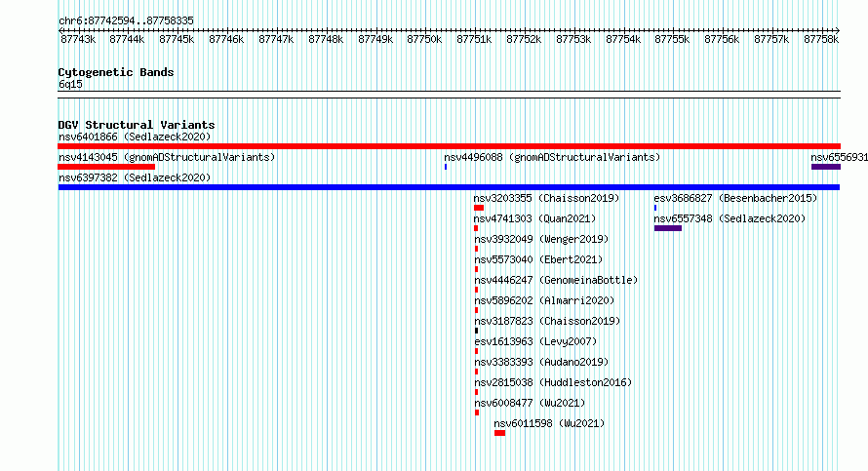Open nsv4741303 (Quan2021) variant label
This screenshot has height=471, width=868.
point(534,218)
